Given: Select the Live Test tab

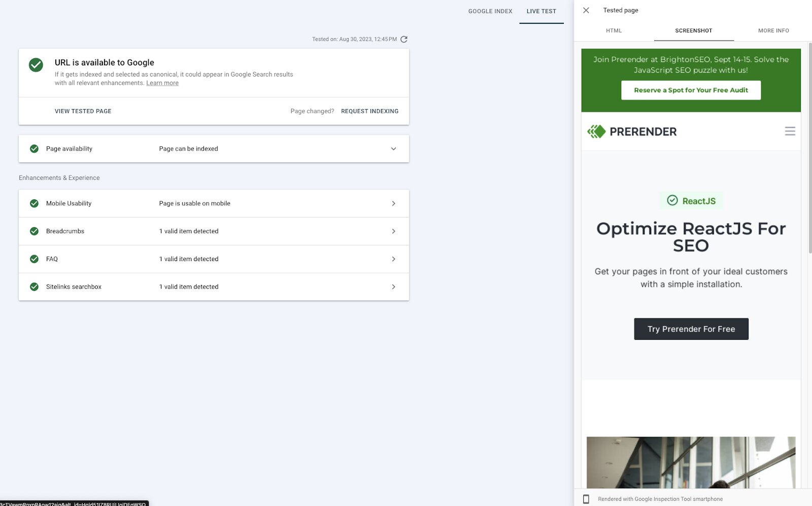Looking at the screenshot, I should [542, 11].
